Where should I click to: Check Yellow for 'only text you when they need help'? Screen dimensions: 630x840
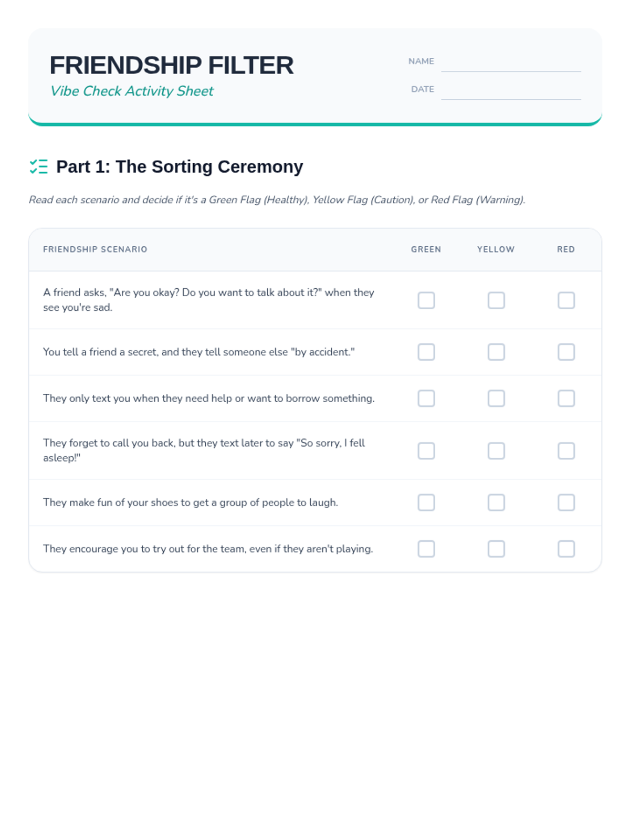[496, 398]
